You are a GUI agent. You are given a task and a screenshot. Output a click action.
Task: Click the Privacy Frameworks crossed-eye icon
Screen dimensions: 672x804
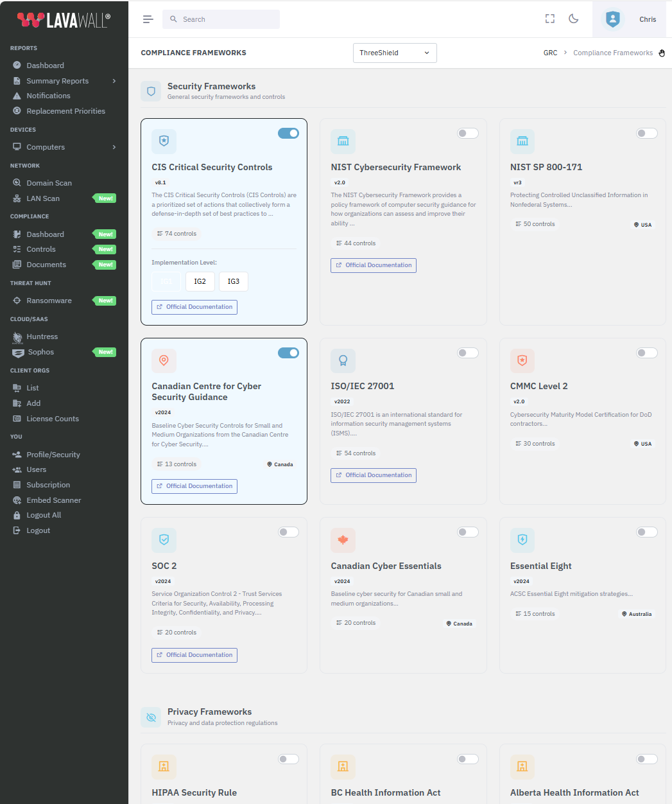[x=151, y=717]
